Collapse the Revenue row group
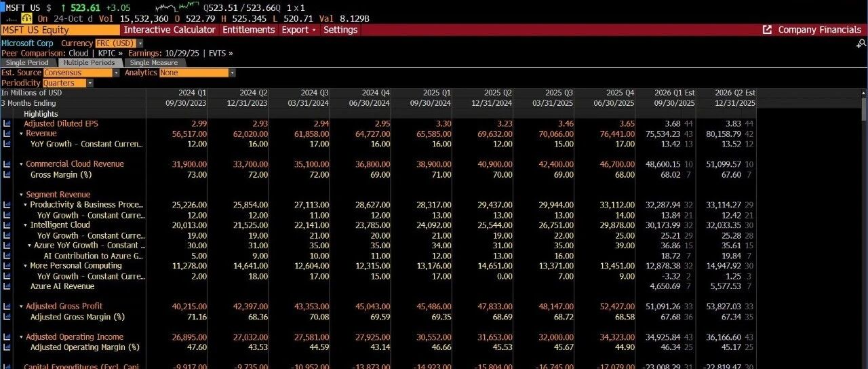The width and height of the screenshot is (868, 369). [21, 134]
